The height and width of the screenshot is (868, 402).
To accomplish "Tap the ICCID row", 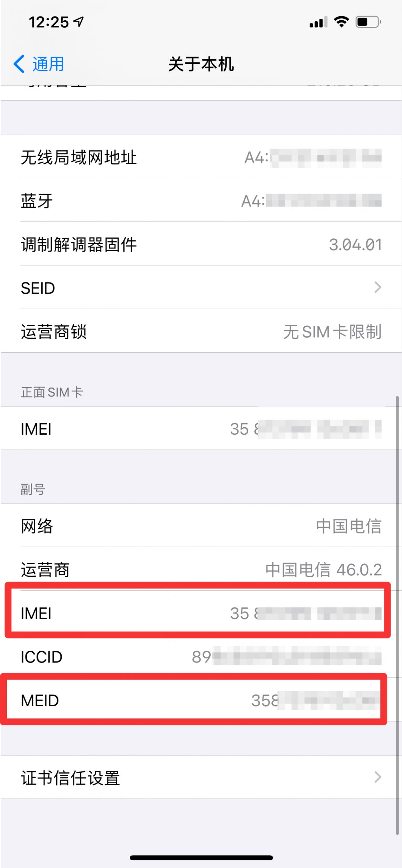I will [201, 656].
